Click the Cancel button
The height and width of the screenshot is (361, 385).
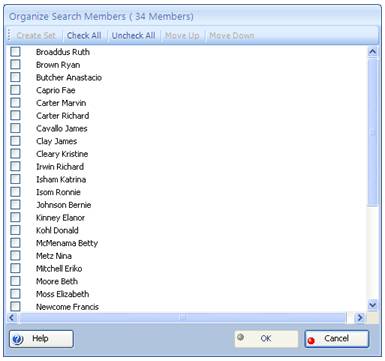coord(336,339)
